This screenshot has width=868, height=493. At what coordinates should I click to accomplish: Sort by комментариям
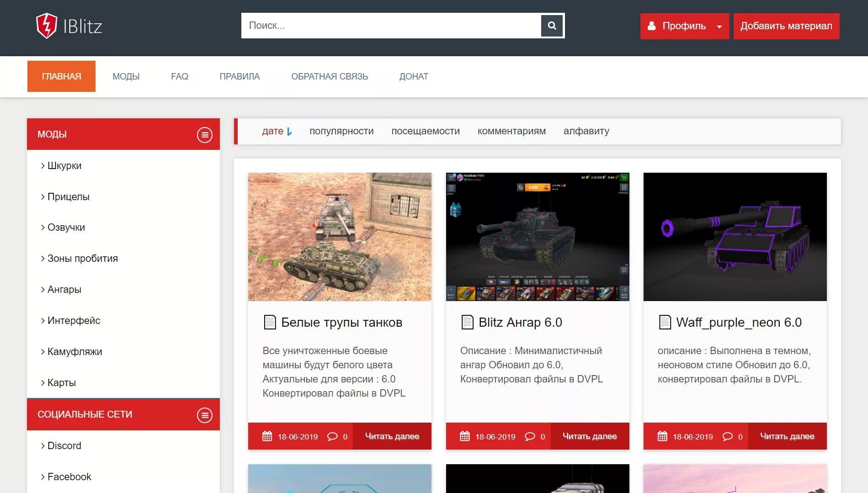[511, 131]
